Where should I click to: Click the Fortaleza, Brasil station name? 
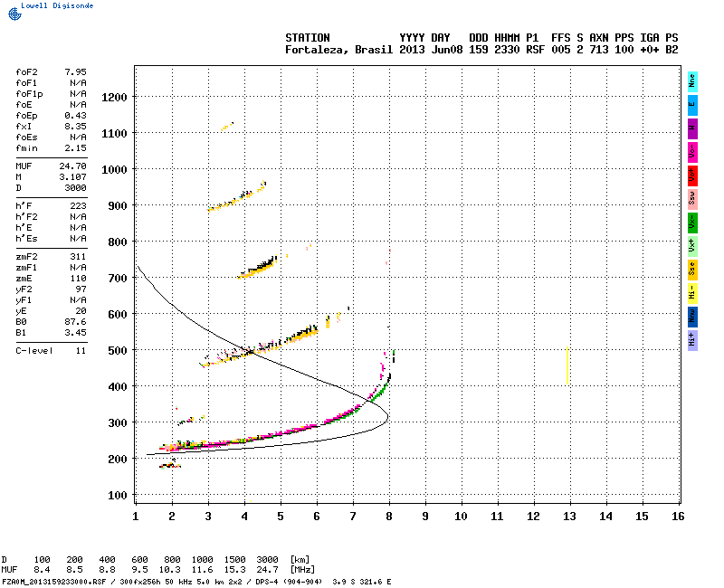[x=338, y=50]
